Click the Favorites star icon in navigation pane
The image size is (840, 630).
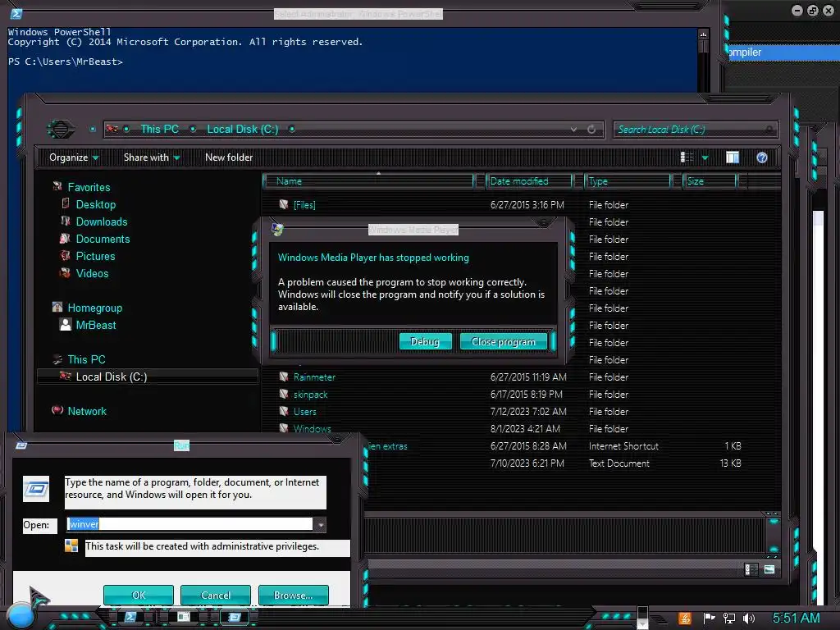point(57,186)
